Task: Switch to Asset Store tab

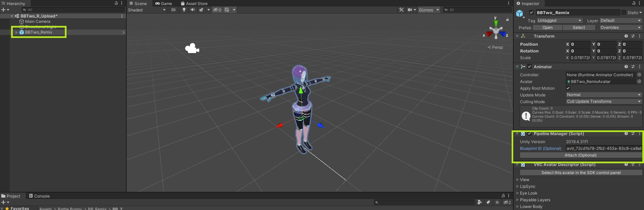Action: [194, 3]
